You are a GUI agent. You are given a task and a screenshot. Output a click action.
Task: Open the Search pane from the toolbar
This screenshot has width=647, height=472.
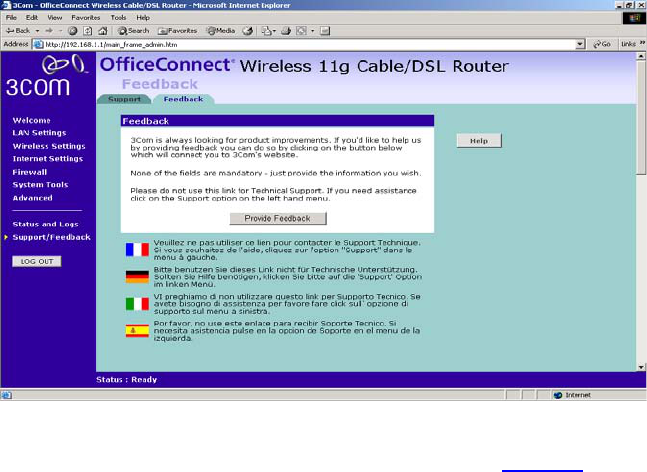pos(133,31)
